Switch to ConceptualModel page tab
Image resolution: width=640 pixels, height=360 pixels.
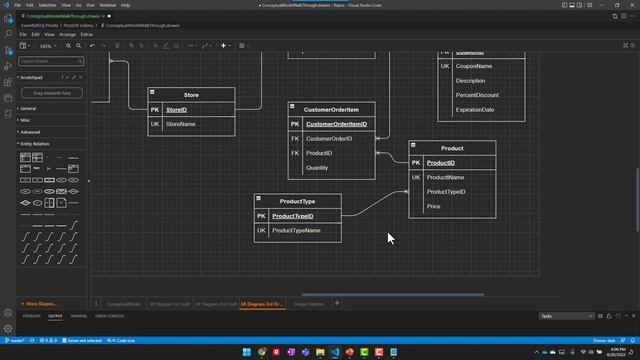[x=123, y=304]
